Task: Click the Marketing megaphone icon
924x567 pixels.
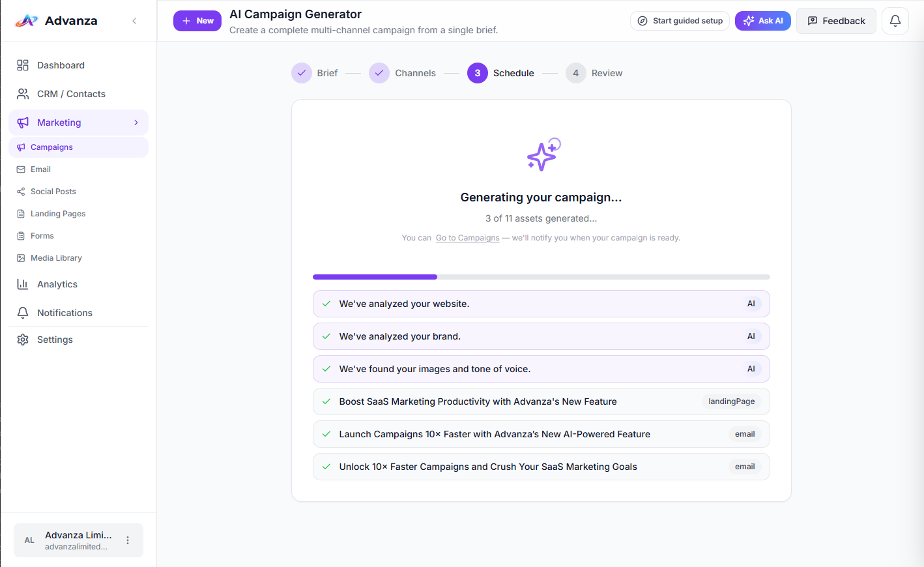Action: 23,123
